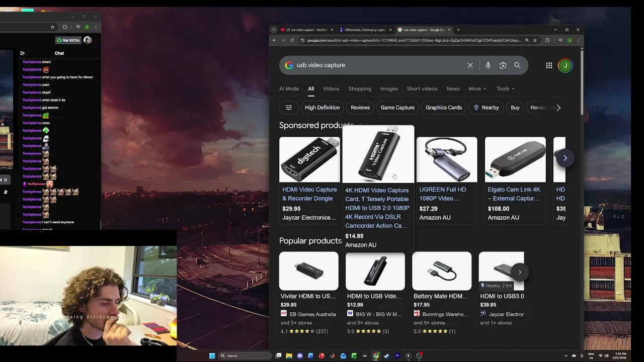The width and height of the screenshot is (644, 362).
Task: Open HDMI Video Capture & Recorder Dongle link
Action: click(x=309, y=194)
